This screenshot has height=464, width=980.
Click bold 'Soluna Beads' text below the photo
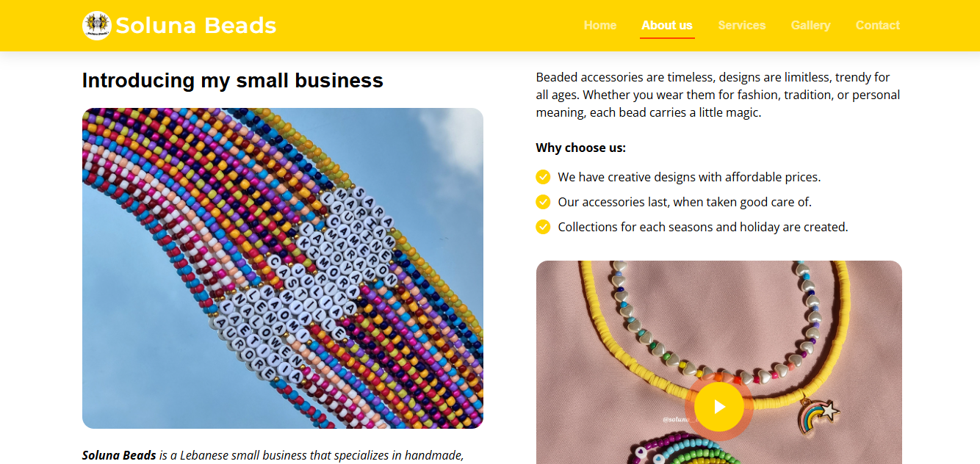(x=119, y=455)
